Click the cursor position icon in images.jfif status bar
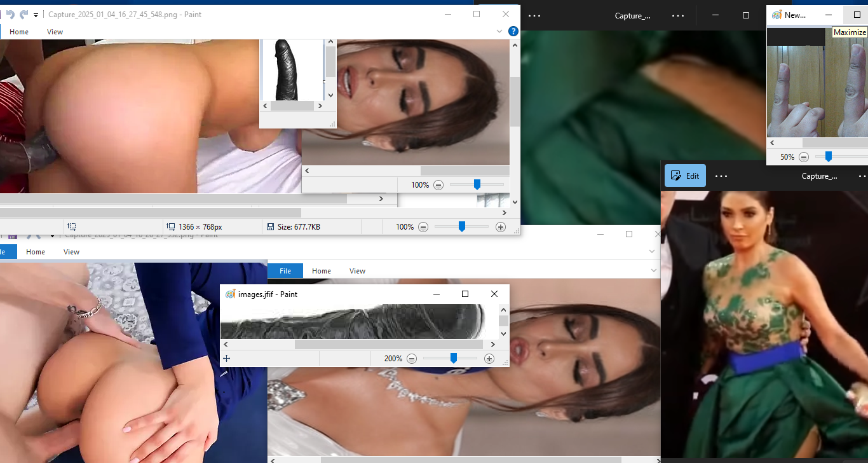This screenshot has height=463, width=868. tap(226, 359)
